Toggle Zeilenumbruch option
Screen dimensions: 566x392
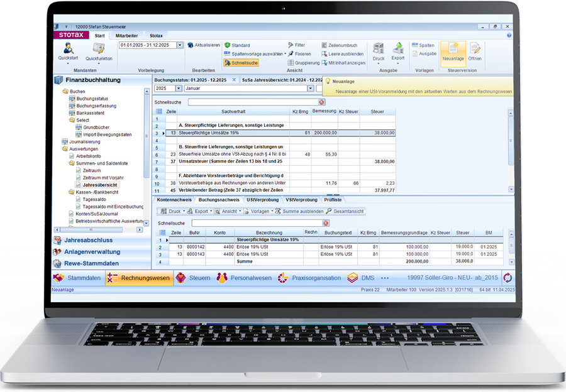340,45
